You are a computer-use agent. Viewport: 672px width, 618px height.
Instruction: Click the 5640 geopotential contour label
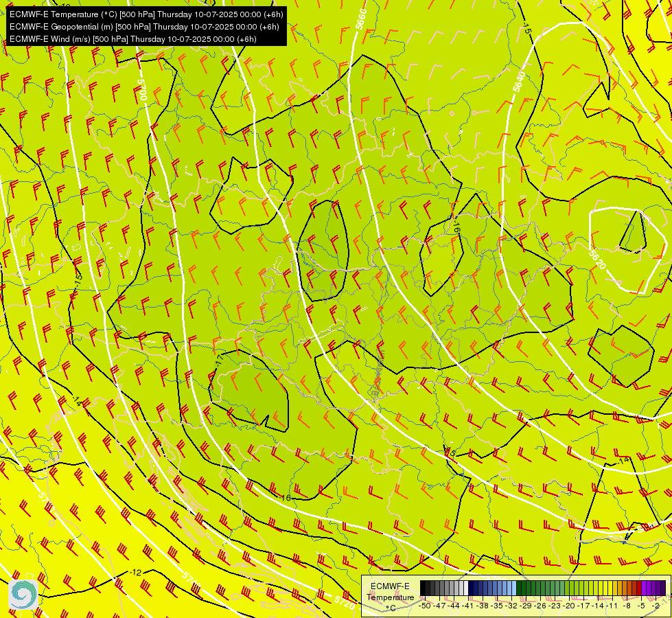click(x=519, y=82)
